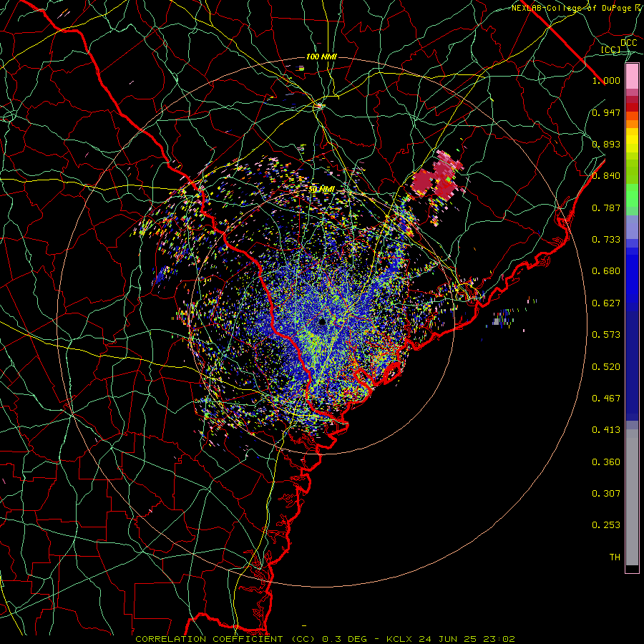
Task: Click the 0.520 scale value
Action: tap(606, 367)
